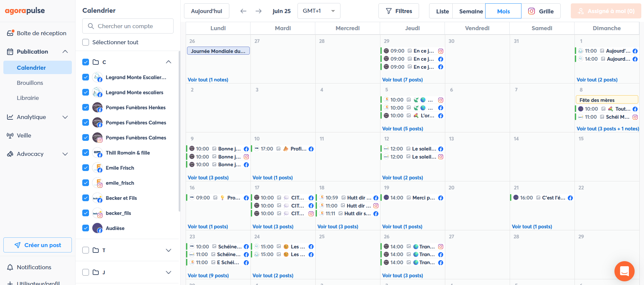Open 10:59 Hutt dir… post

(x=348, y=198)
